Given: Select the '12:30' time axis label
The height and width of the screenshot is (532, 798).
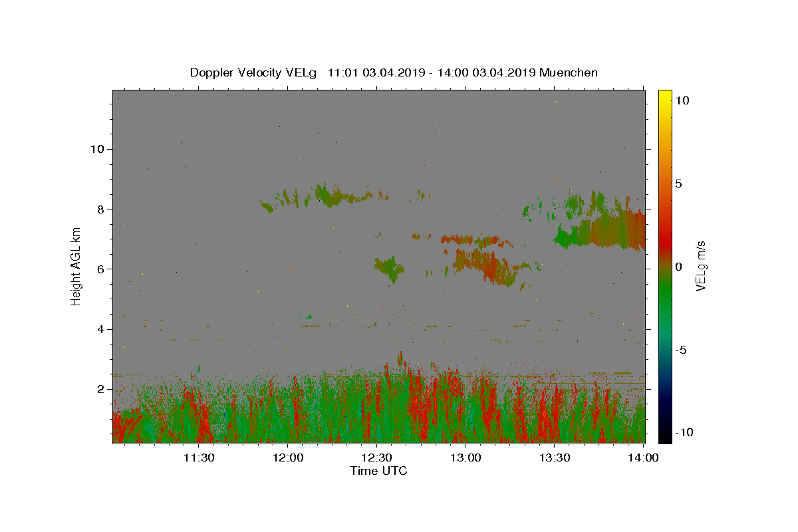Looking at the screenshot, I should click(x=376, y=458).
